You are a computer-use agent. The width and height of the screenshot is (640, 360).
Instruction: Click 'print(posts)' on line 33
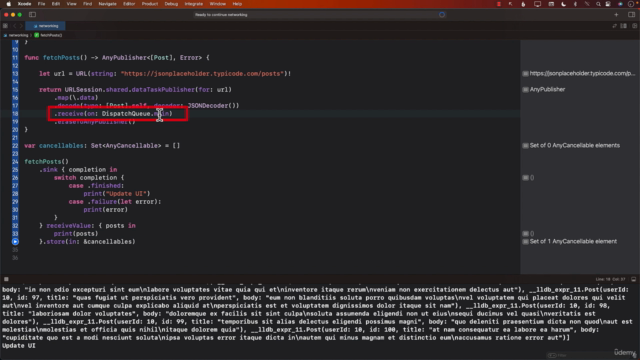[x=76, y=233]
